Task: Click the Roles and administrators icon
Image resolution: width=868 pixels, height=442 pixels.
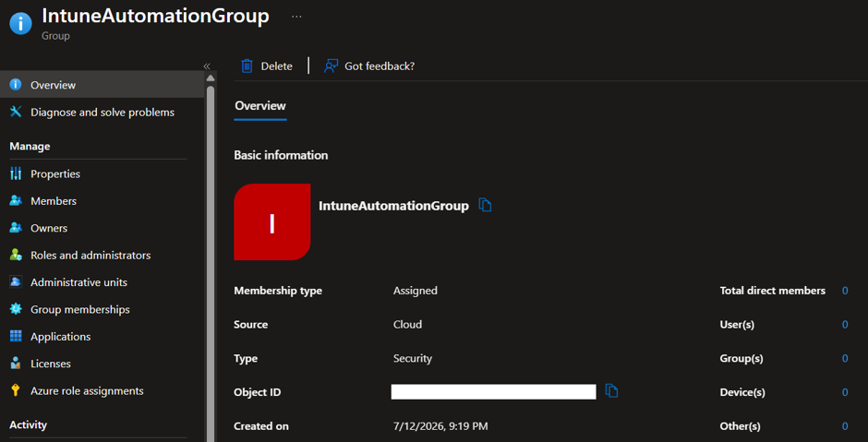Action: [16, 255]
